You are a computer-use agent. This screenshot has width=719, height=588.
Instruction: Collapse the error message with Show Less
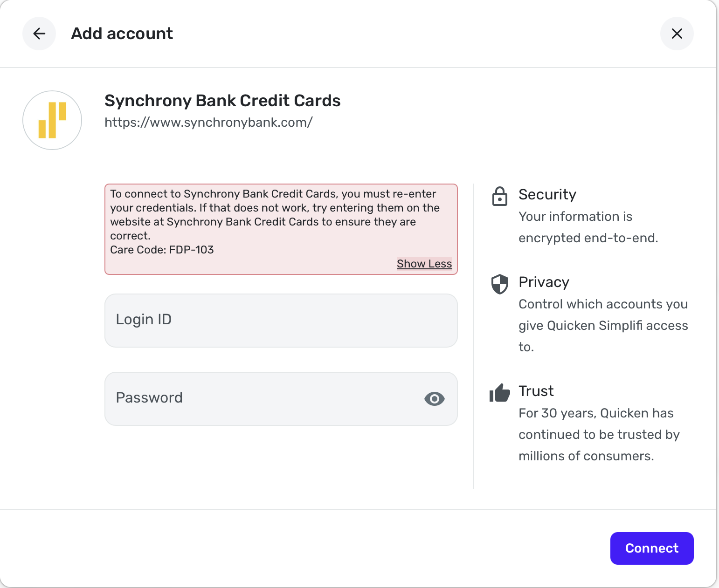[x=424, y=264]
